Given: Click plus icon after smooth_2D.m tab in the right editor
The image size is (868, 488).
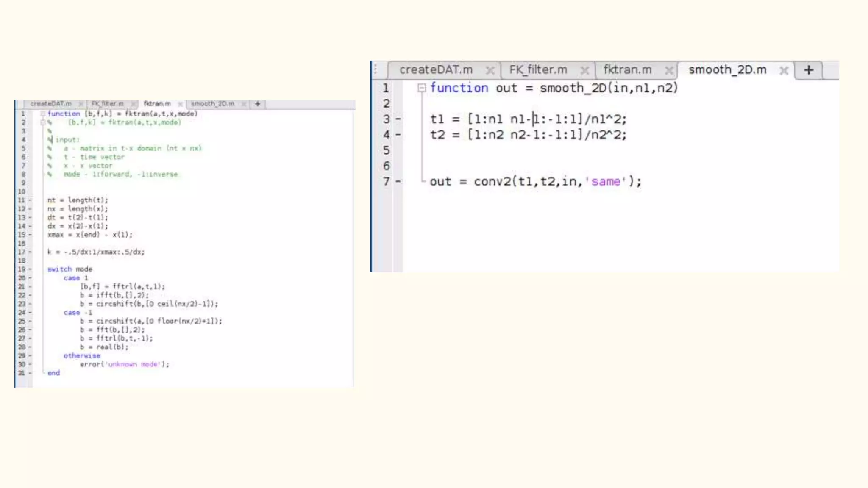Looking at the screenshot, I should tap(808, 70).
